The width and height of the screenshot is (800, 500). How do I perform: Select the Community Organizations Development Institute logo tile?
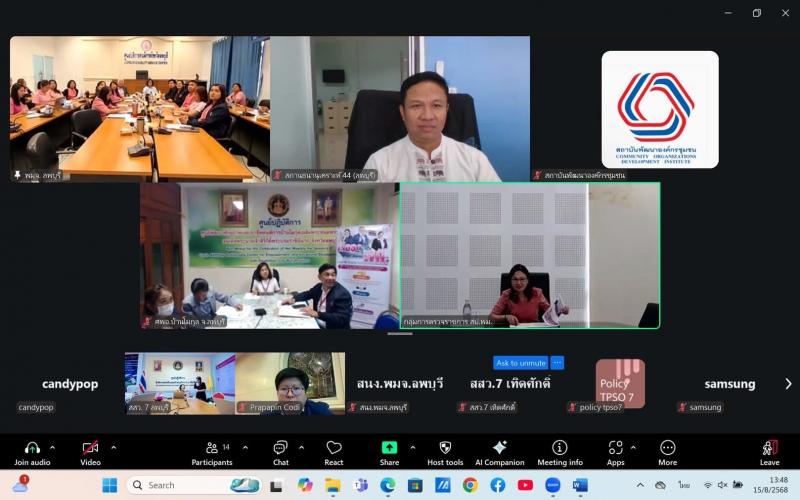click(x=660, y=109)
